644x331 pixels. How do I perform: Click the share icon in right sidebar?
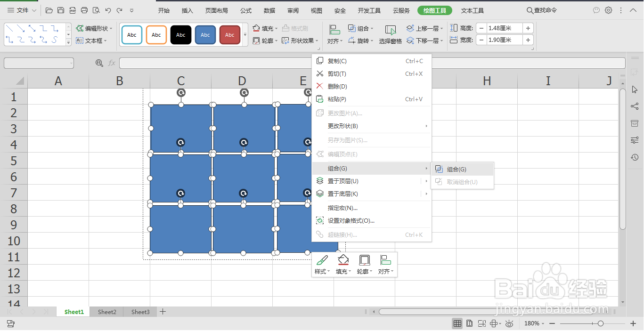634,106
